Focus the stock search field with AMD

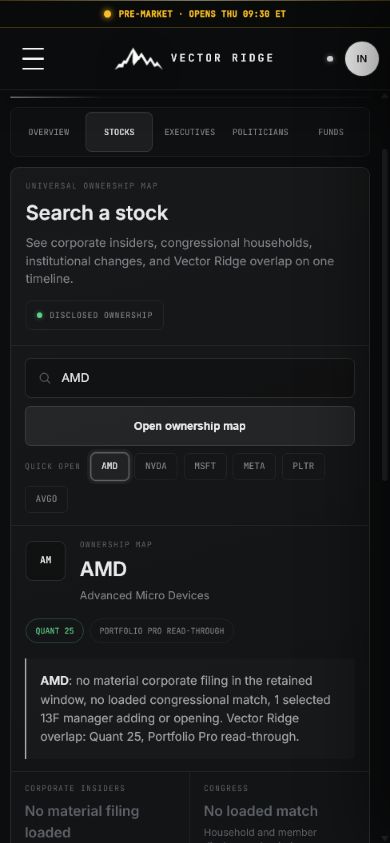tap(190, 378)
